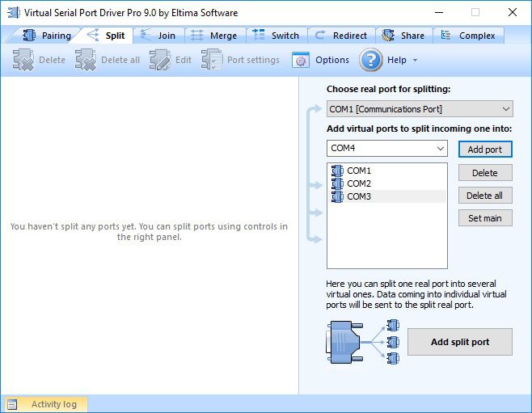Switch to the Join tab
The image size is (532, 413).
(x=158, y=36)
